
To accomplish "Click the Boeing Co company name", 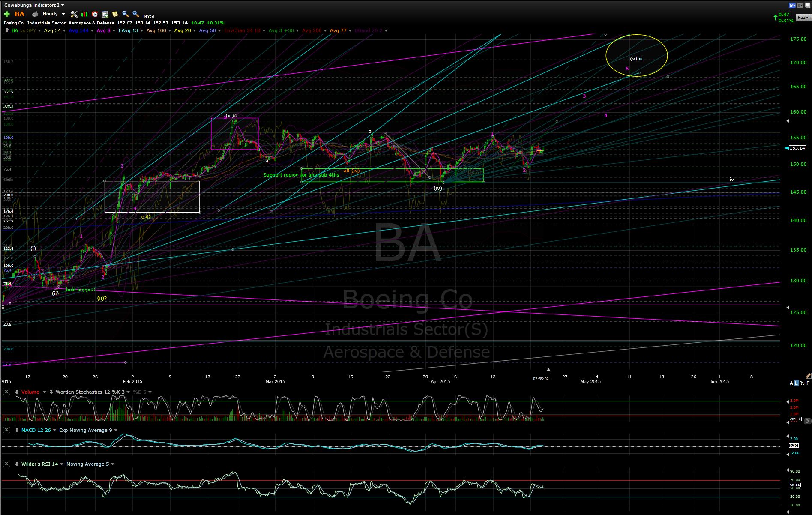I will pos(14,23).
